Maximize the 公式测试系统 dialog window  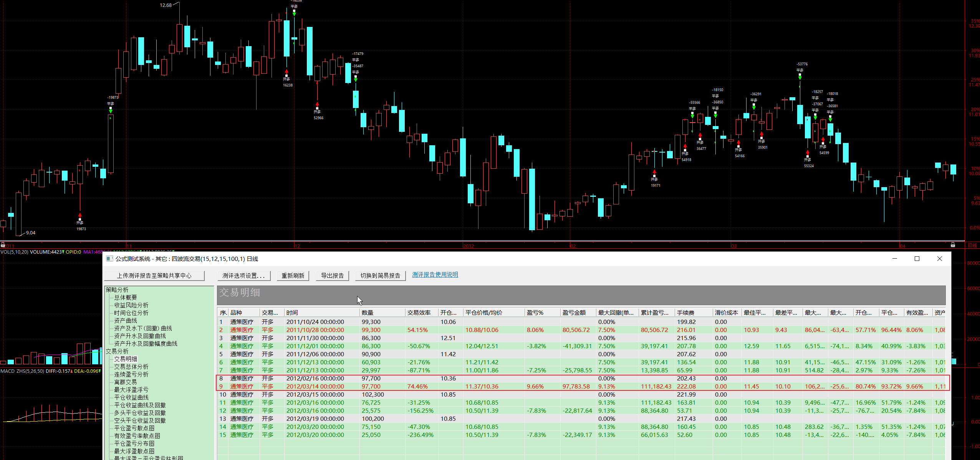click(917, 259)
